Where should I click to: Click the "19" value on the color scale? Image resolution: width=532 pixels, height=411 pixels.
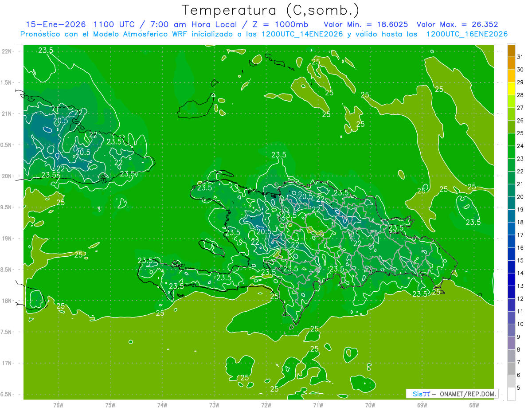coord(520,210)
